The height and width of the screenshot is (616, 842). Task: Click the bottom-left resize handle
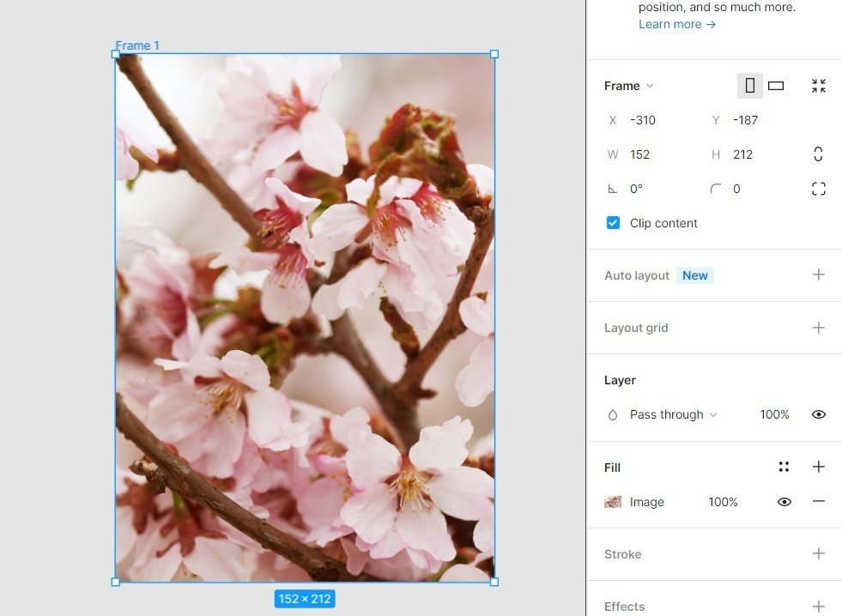pyautogui.click(x=116, y=582)
